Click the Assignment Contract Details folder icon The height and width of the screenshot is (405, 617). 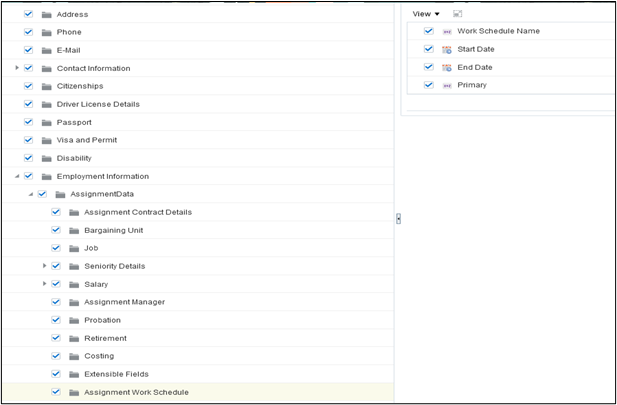pos(74,213)
